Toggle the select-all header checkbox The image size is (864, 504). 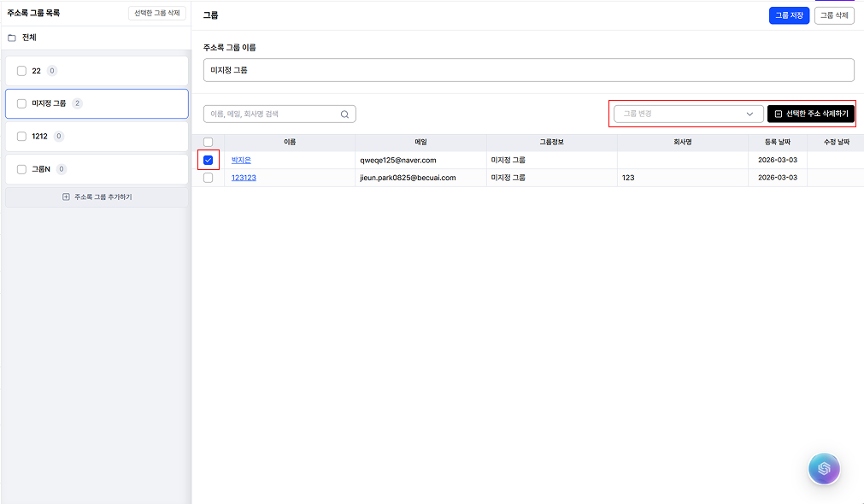click(208, 142)
